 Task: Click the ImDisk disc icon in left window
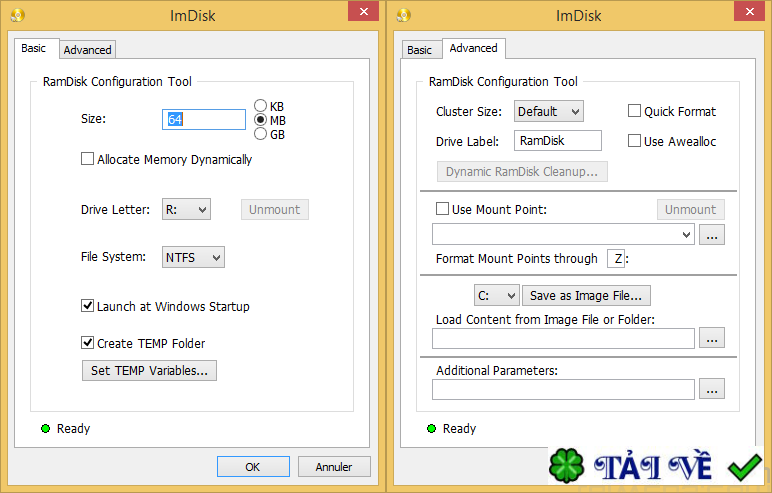pos(18,15)
